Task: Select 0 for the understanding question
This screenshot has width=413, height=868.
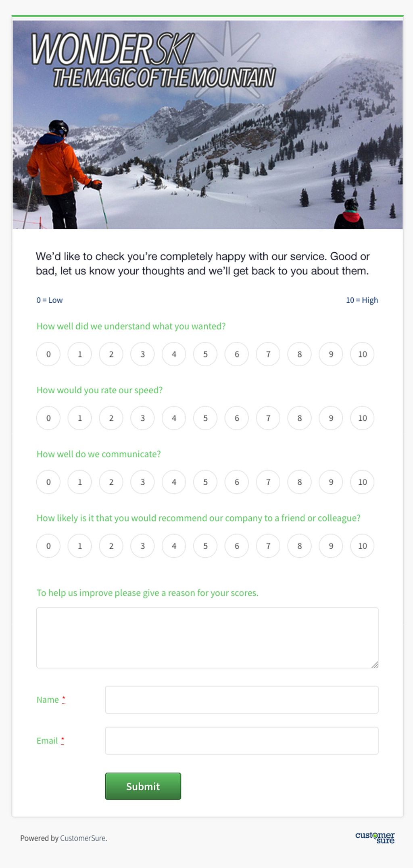Action: [x=48, y=354]
